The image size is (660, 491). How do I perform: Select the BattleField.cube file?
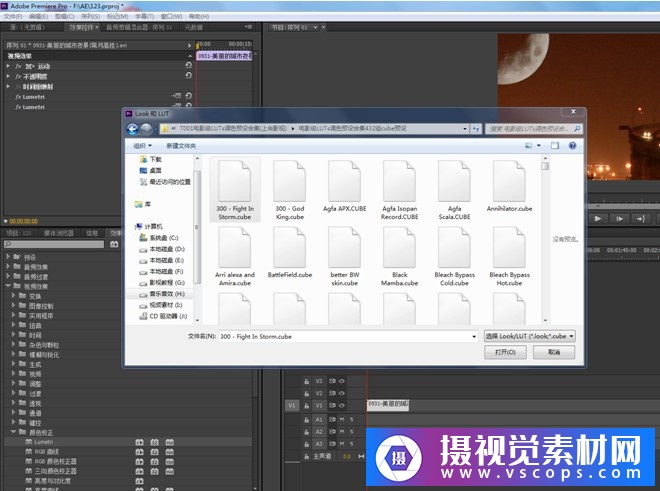[290, 247]
